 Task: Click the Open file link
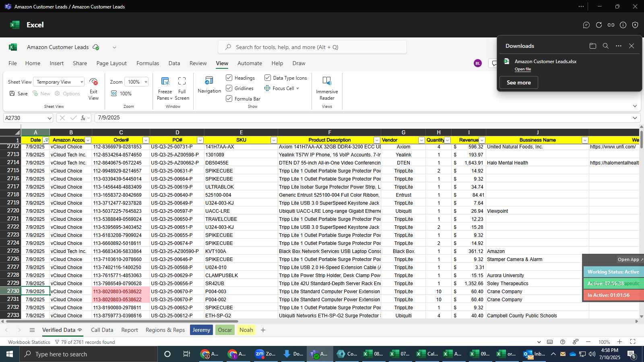523,69
